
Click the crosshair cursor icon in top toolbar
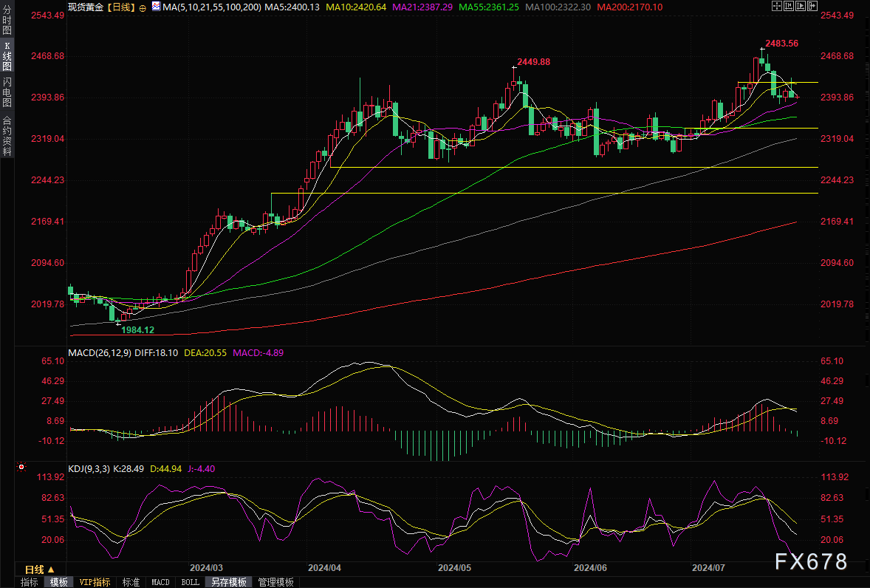pyautogui.click(x=776, y=6)
